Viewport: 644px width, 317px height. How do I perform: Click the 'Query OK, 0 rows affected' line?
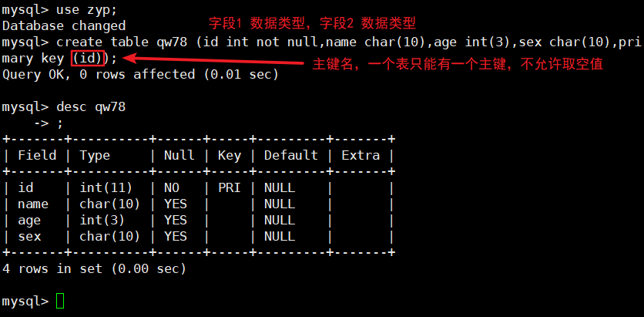[141, 74]
